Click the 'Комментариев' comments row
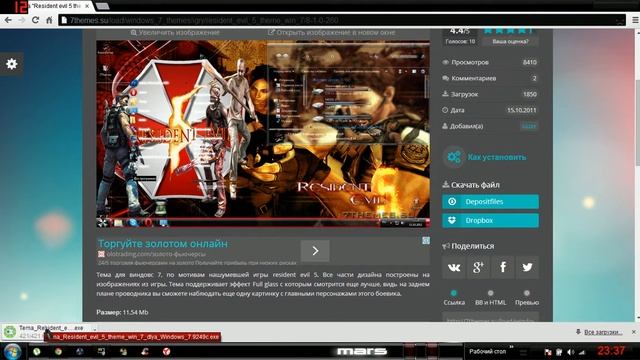 point(490,78)
